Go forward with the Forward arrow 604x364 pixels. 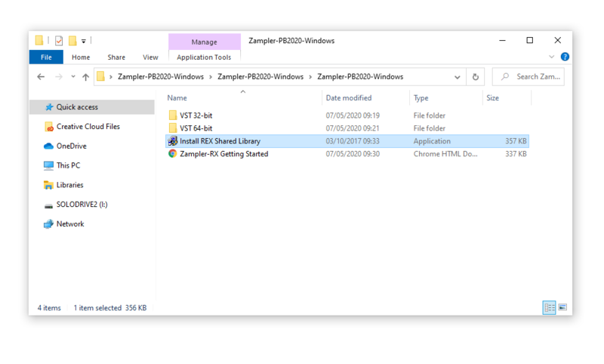pyautogui.click(x=59, y=77)
